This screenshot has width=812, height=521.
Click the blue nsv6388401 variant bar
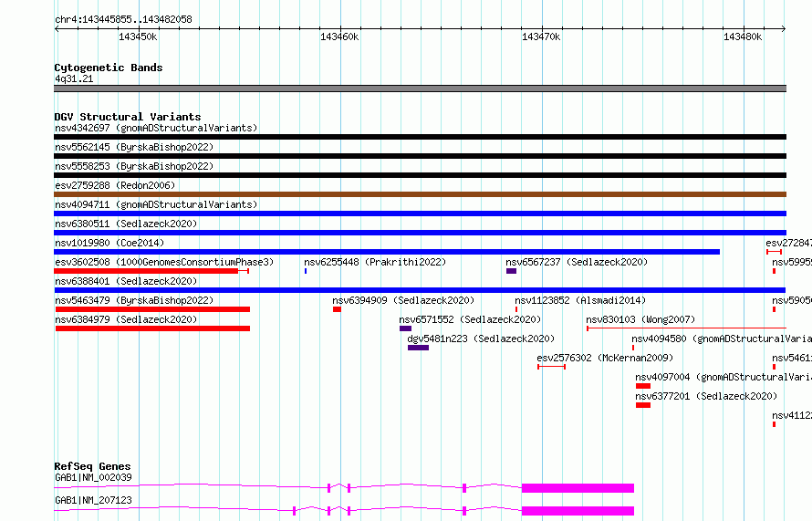(420, 290)
